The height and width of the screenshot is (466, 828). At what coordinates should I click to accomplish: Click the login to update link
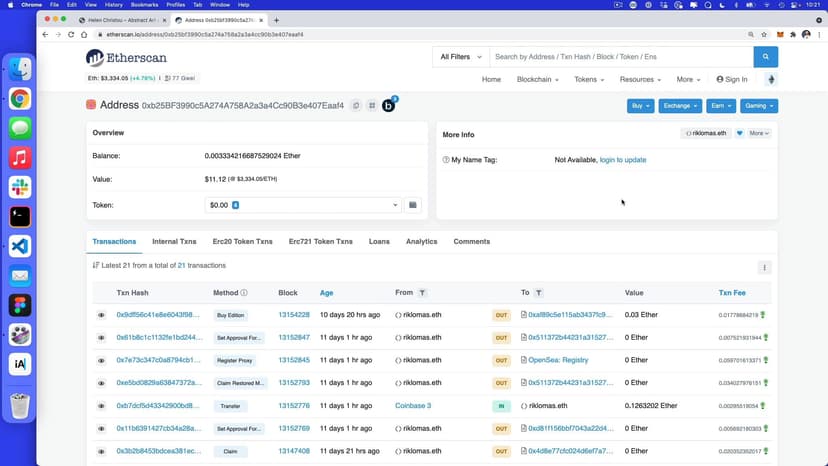tap(622, 160)
